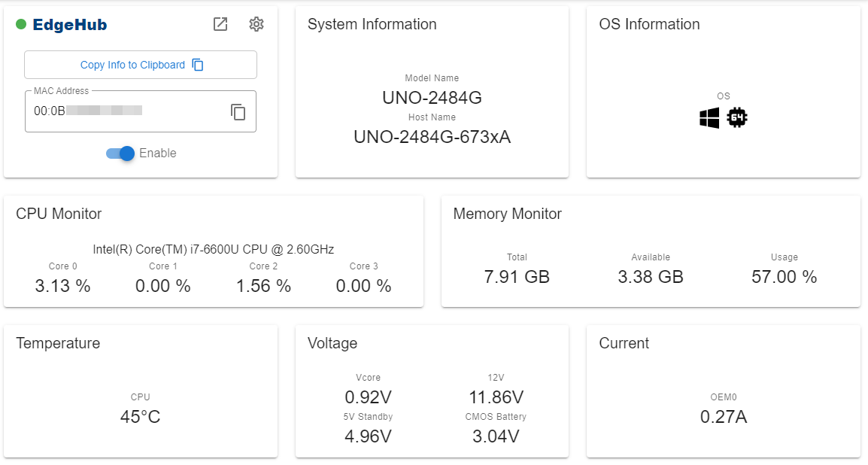Click the Memory Monitor panel title

pyautogui.click(x=507, y=214)
